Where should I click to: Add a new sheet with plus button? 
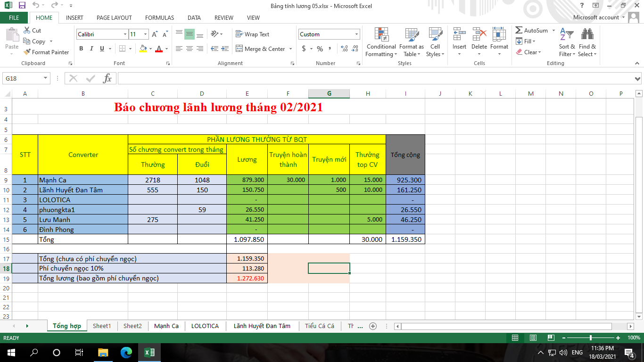click(373, 326)
